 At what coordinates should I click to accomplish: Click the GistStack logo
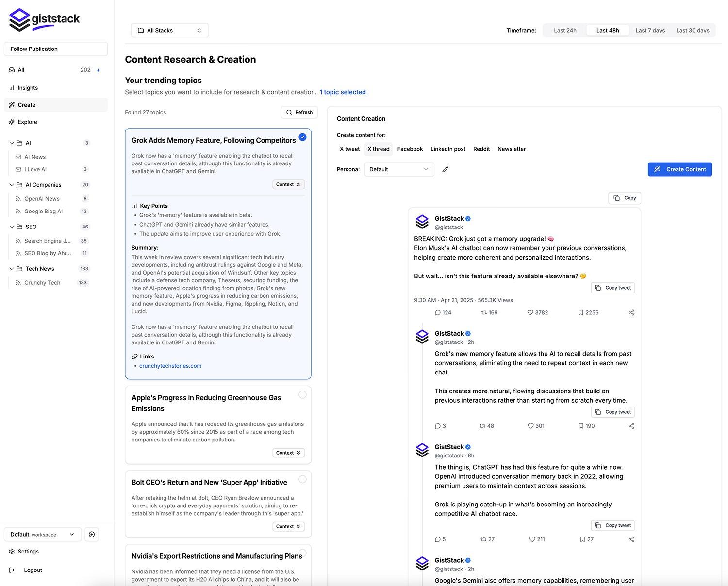click(x=44, y=20)
